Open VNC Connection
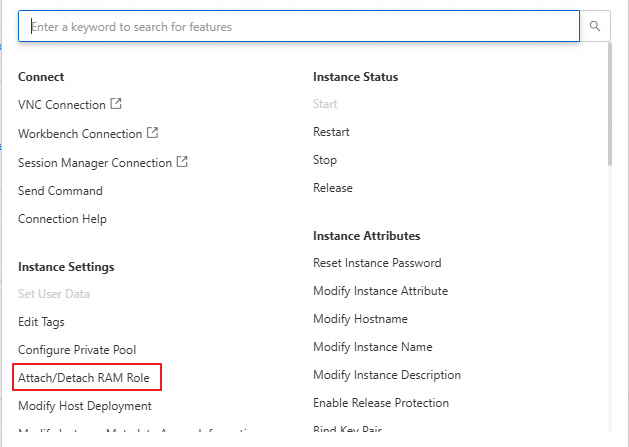This screenshot has width=629, height=447. [x=61, y=105]
